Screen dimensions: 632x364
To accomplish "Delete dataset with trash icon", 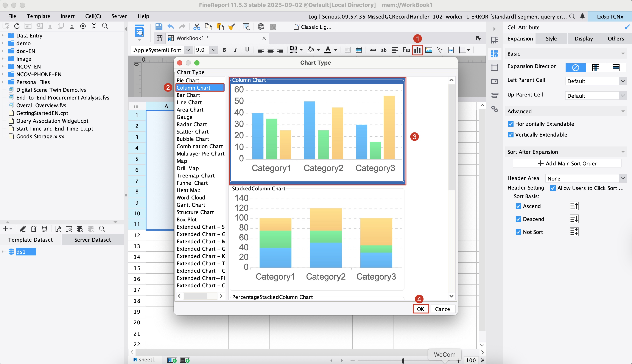I will 34,229.
